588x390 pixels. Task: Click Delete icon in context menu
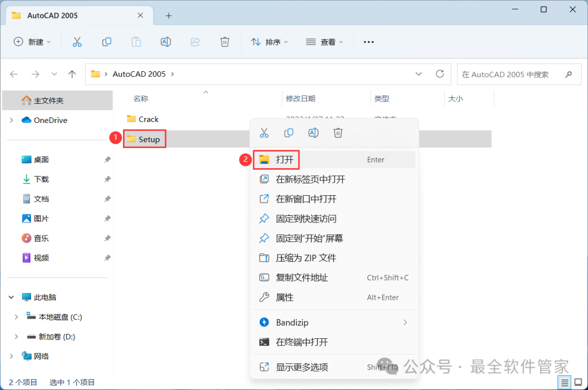pos(338,133)
